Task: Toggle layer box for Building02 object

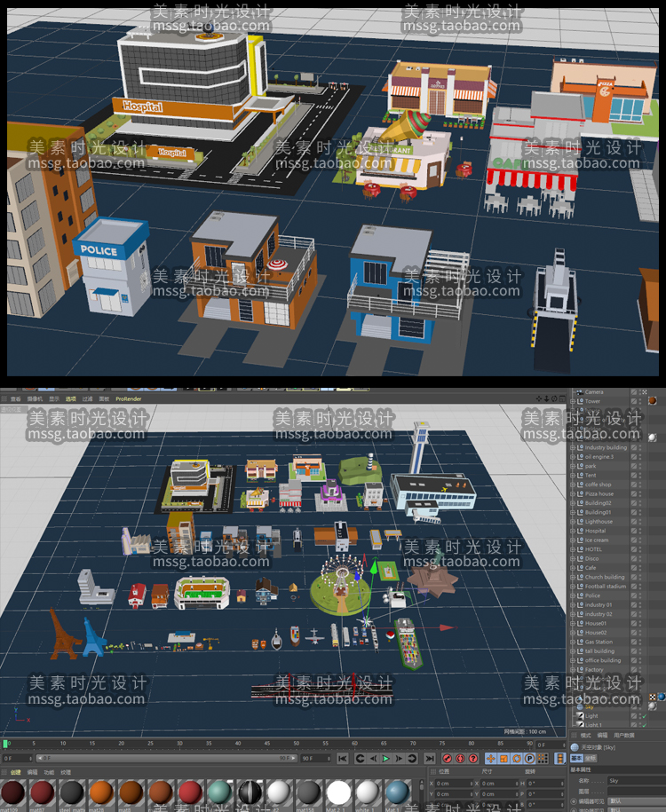Action: click(634, 503)
